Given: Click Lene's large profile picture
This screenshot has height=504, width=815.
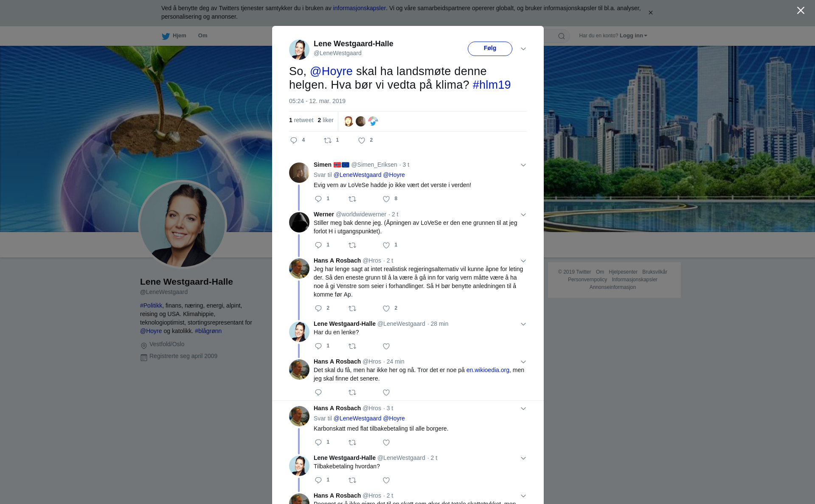Looking at the screenshot, I should coord(183,225).
